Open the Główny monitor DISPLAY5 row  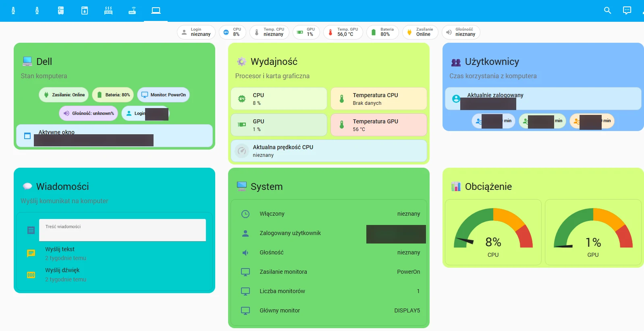coord(329,310)
